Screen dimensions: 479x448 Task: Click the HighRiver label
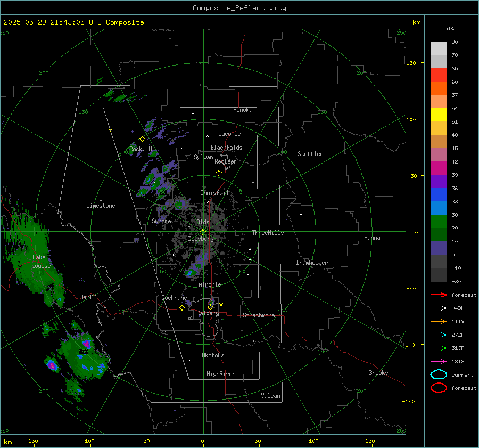click(x=221, y=374)
